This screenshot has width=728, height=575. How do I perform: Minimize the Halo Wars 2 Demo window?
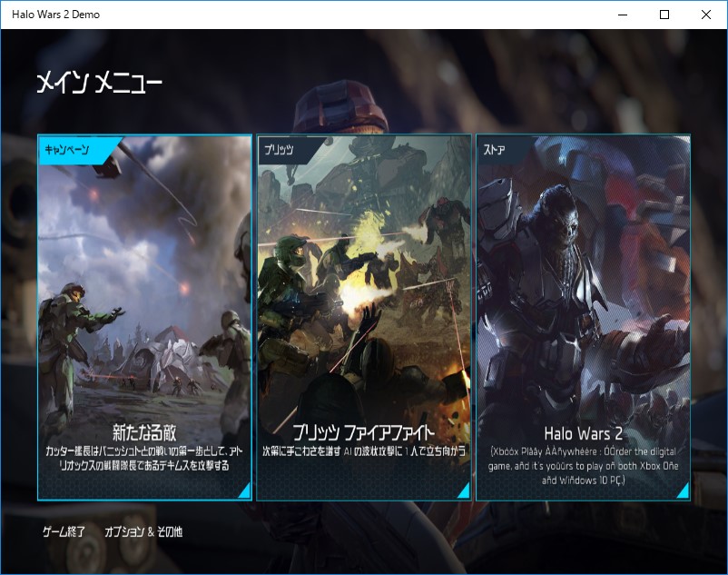pos(622,15)
